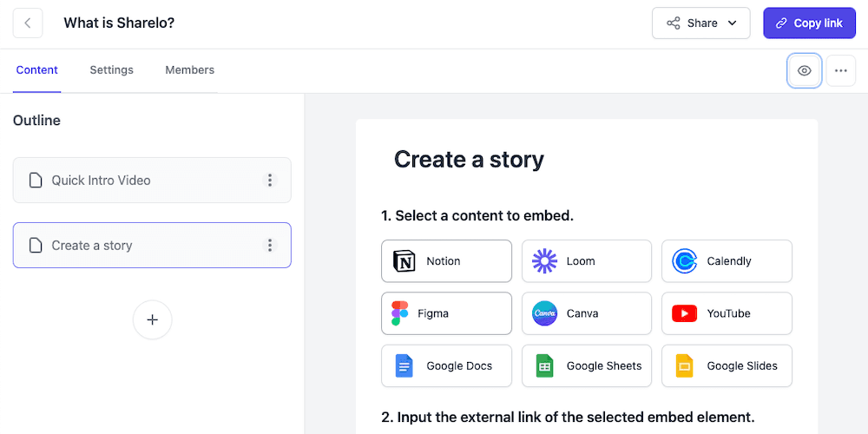Click the Figma logo icon
This screenshot has height=434, width=868.
click(399, 313)
